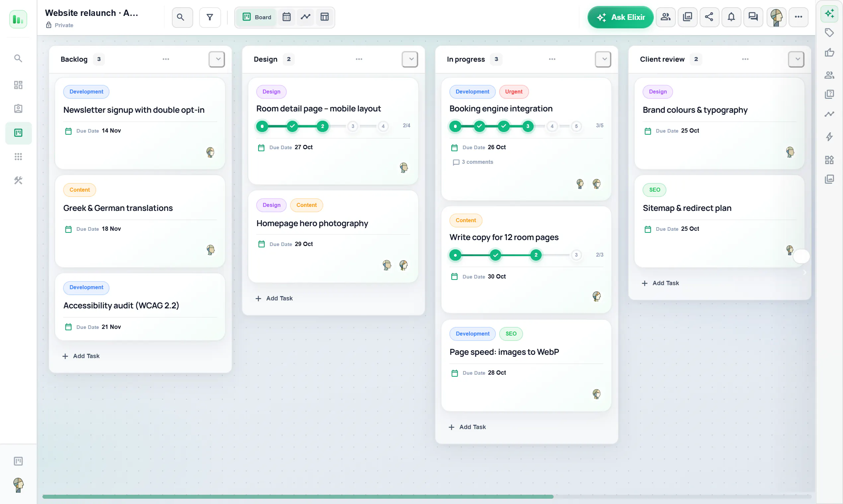
Task: Open the image gallery icon in top bar
Action: (687, 17)
